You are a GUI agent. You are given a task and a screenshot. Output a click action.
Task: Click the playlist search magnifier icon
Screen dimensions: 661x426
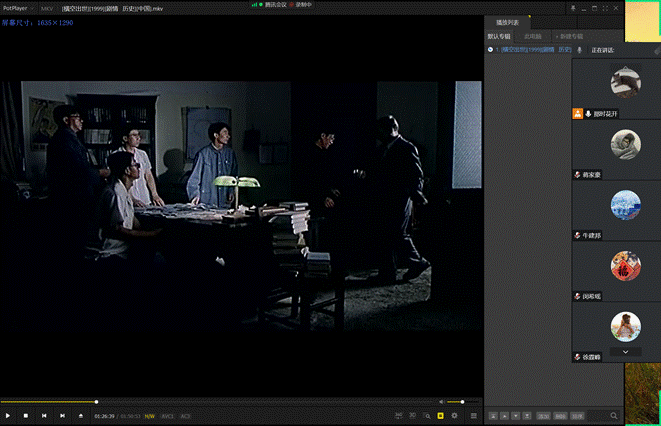[614, 415]
